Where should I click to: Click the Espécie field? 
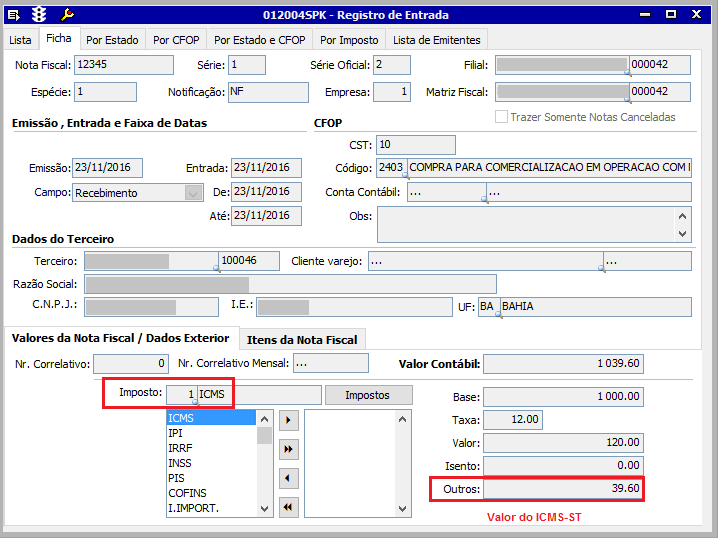coord(105,92)
